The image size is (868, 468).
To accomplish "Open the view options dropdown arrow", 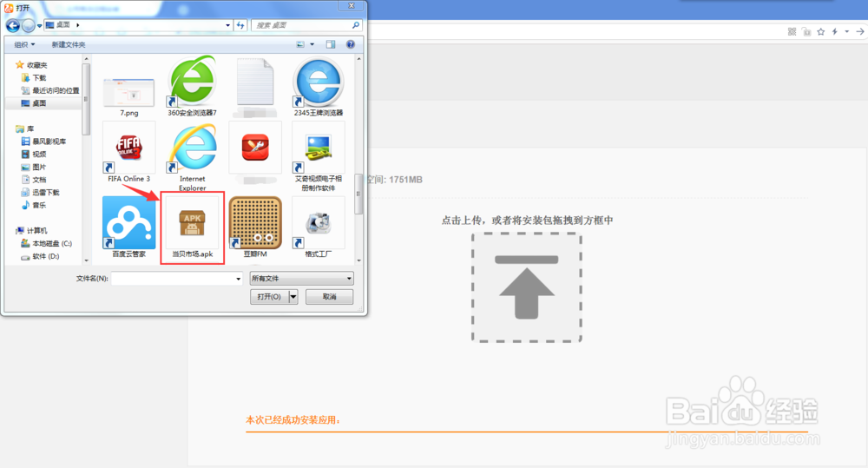I will point(312,44).
